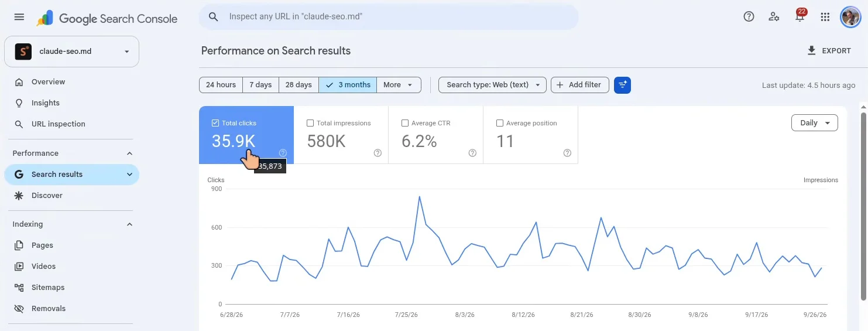The width and height of the screenshot is (868, 331).
Task: Click help icon on Average position card
Action: [x=567, y=153]
